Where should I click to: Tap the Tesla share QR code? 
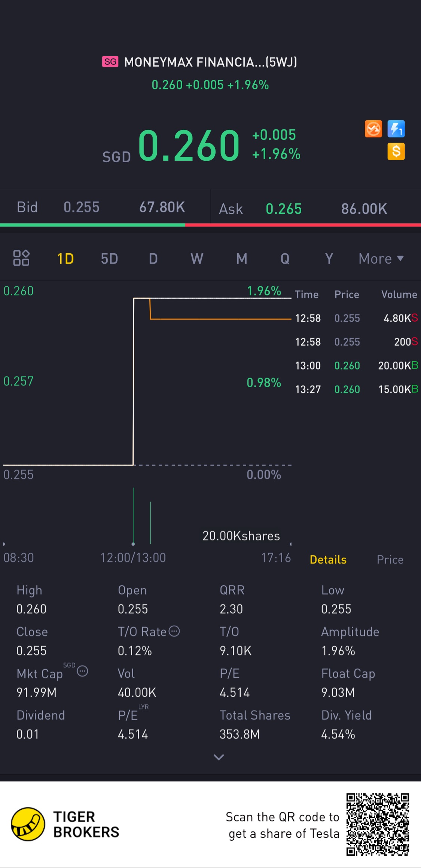click(x=378, y=824)
